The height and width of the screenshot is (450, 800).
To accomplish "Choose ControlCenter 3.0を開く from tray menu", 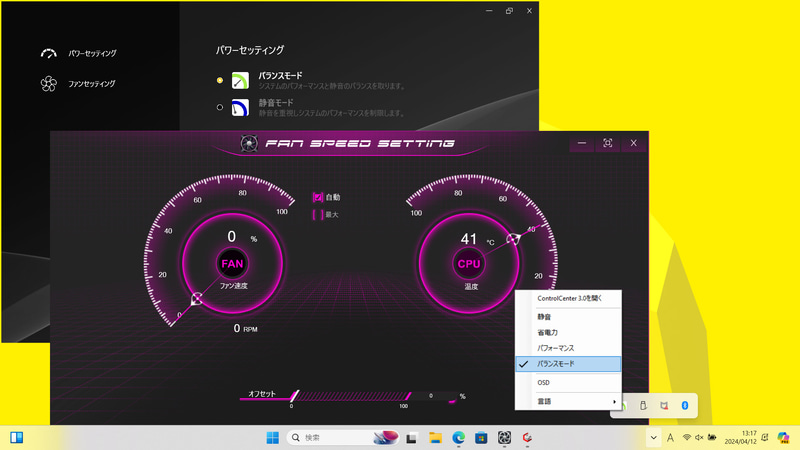I will (568, 298).
